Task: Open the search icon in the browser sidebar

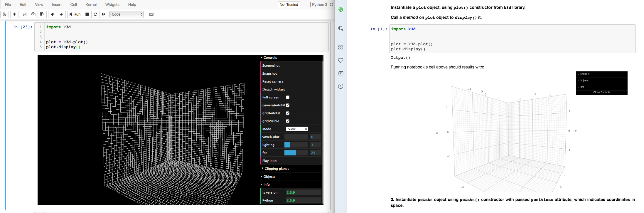Action: pyautogui.click(x=340, y=28)
